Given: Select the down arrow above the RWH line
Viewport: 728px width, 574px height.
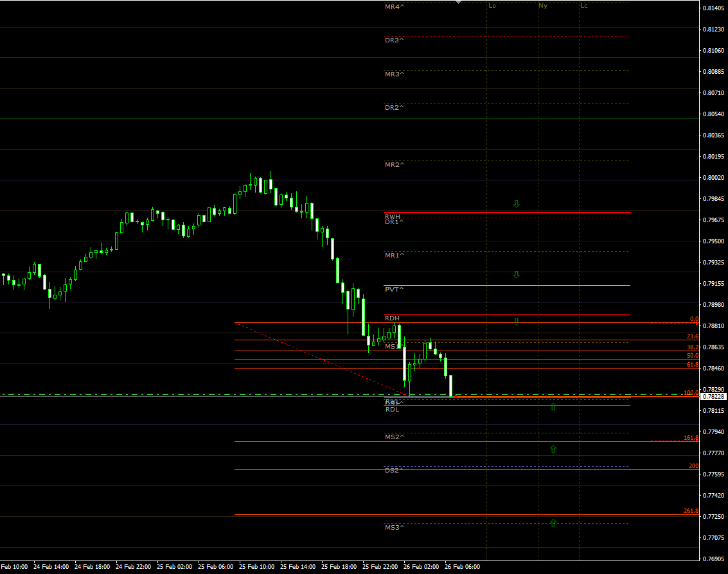Looking at the screenshot, I should click(516, 204).
